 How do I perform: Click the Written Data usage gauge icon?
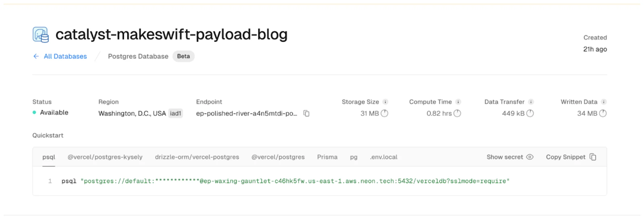tap(603, 113)
